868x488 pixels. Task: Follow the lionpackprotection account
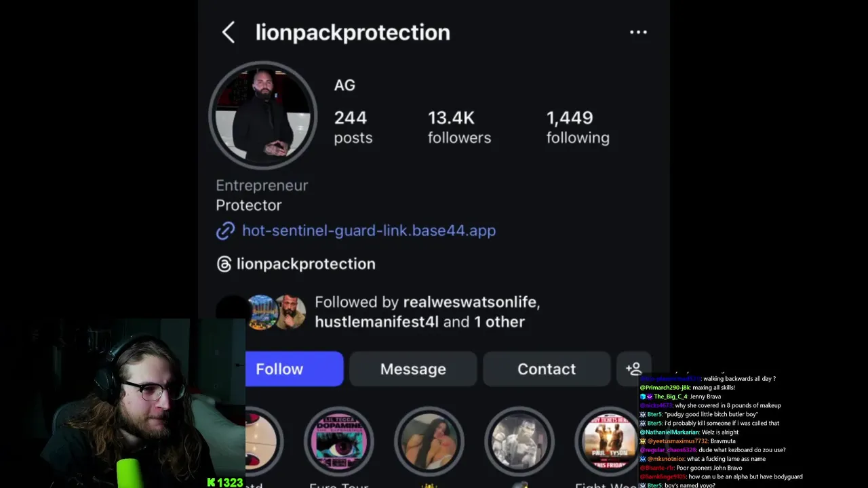[x=294, y=369]
